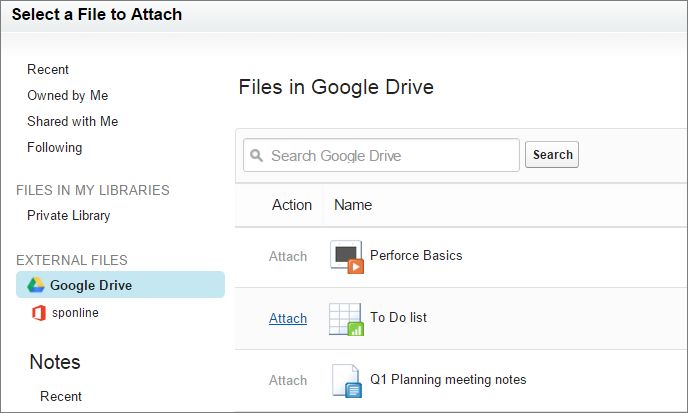Open the Recent files list

click(48, 69)
